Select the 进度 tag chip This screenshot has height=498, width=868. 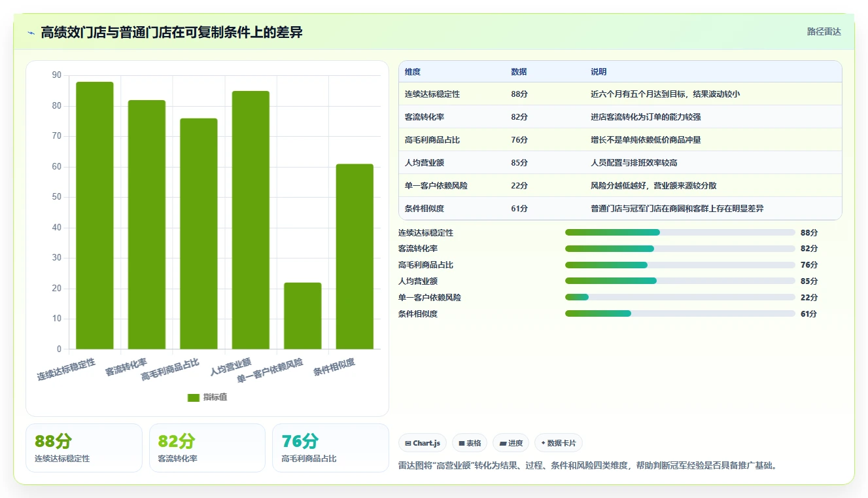coord(511,443)
